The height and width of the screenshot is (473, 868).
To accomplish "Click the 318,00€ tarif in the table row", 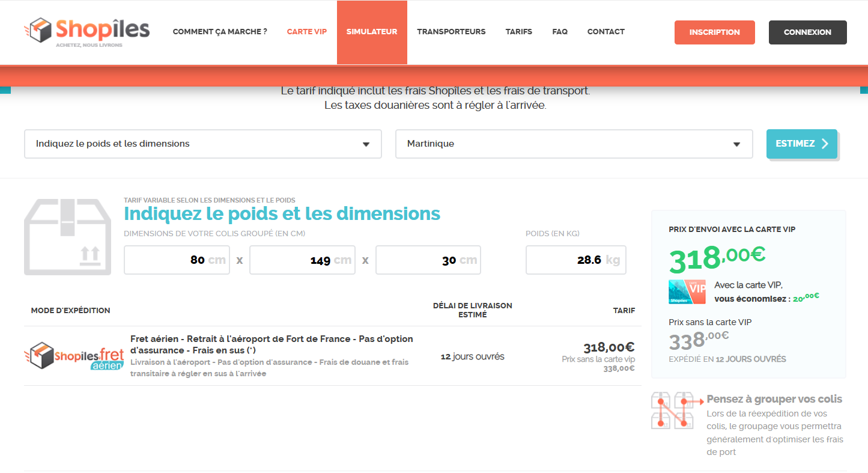I will pyautogui.click(x=609, y=347).
